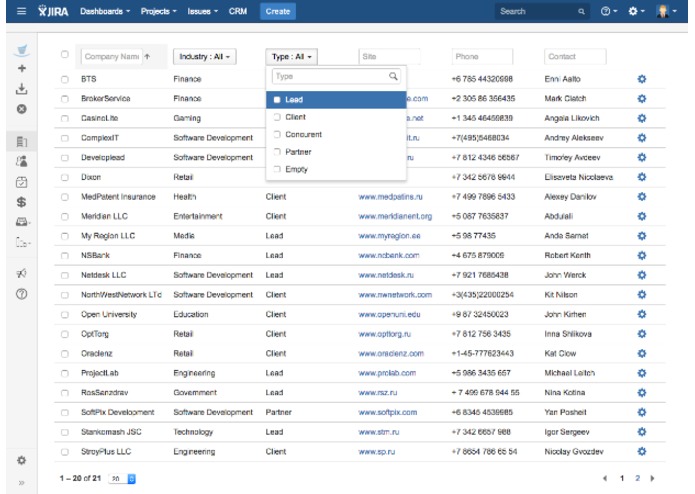695x494 pixels.
Task: Open the hamburger menu in the header
Action: coord(21,11)
